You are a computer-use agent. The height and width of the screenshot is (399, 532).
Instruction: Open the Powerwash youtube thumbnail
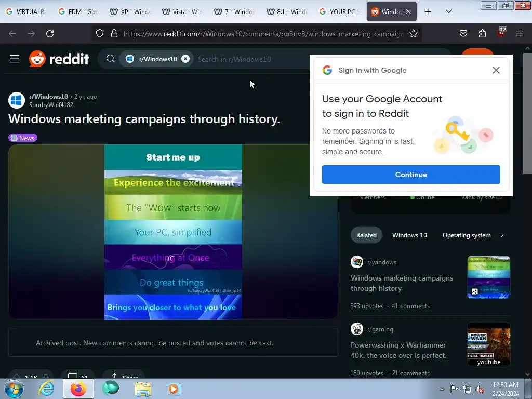(488, 344)
